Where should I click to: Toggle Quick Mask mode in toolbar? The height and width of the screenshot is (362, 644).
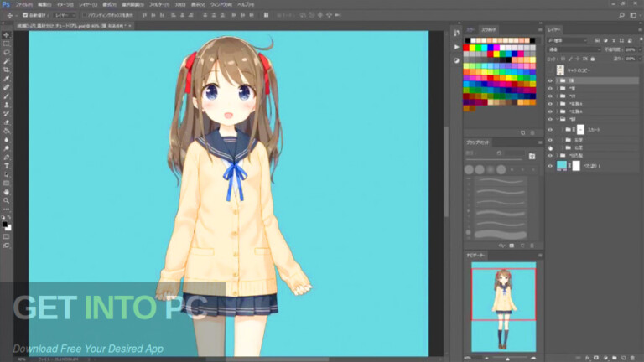pos(6,237)
